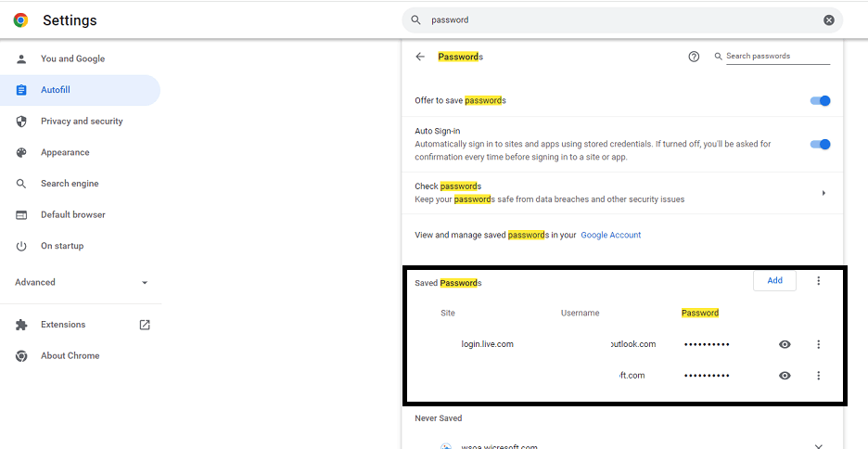Click the Site column header
Viewport: 868px width, 449px height.
tap(448, 313)
